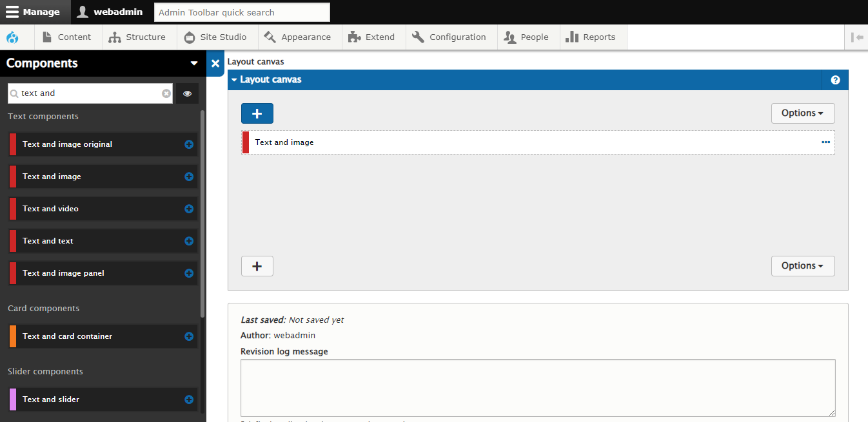Click pink swatch of Text and slider
The height and width of the screenshot is (422, 868).
(13, 399)
